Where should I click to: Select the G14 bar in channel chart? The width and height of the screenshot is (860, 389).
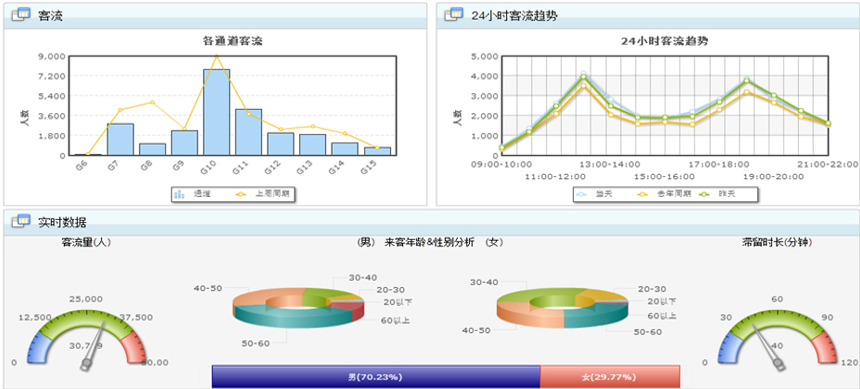(345, 149)
